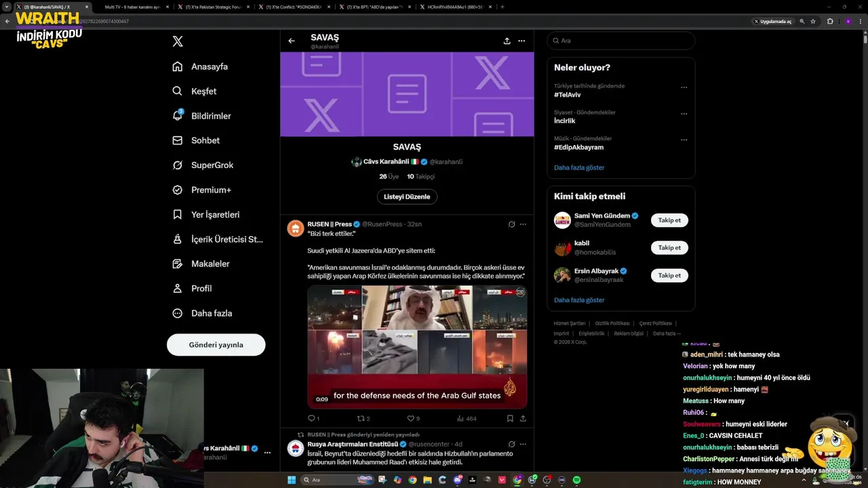Open the 10 Takipçi followers link
Screen dimensions: 868x488
pyautogui.click(x=420, y=176)
